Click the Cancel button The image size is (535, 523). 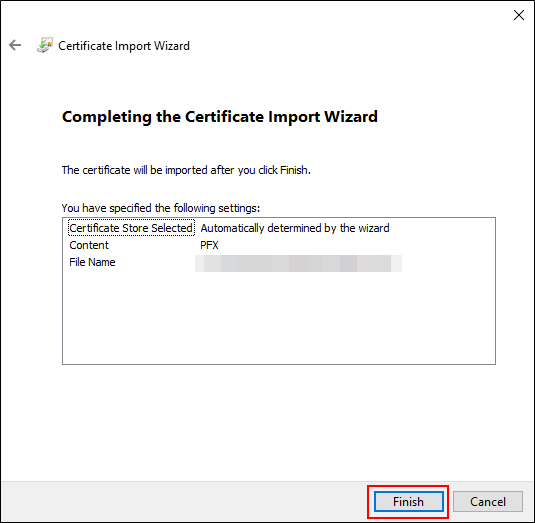(x=488, y=502)
